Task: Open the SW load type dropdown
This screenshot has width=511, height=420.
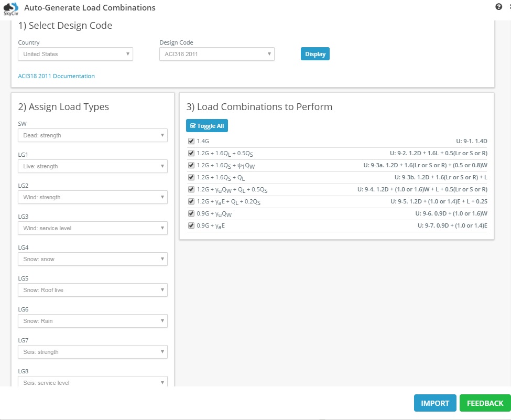Action: [93, 135]
